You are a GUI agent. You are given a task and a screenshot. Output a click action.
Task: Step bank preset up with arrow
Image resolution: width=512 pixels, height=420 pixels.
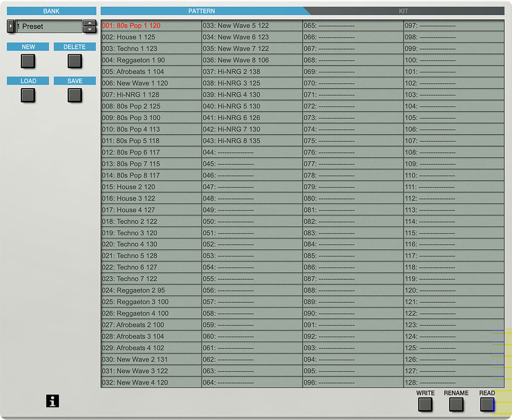tap(90, 23)
